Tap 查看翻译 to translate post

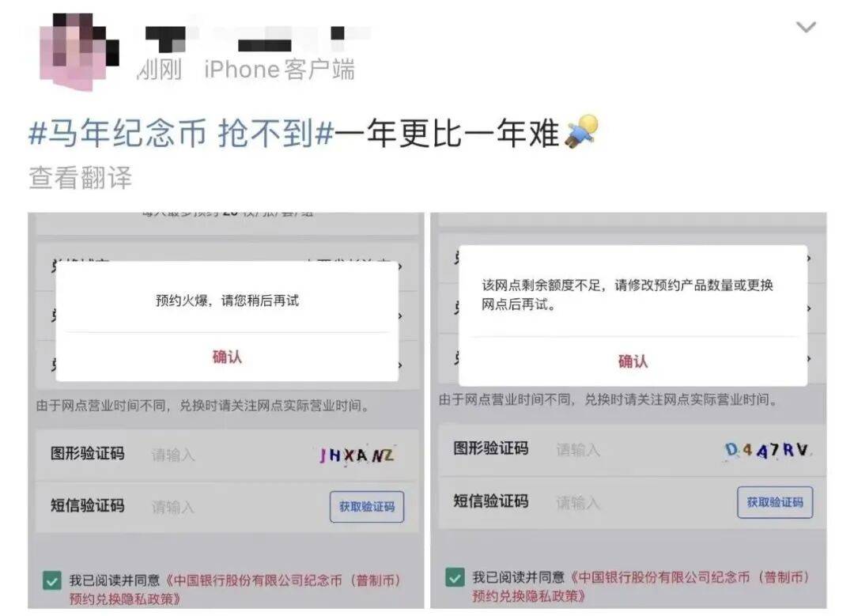80,178
